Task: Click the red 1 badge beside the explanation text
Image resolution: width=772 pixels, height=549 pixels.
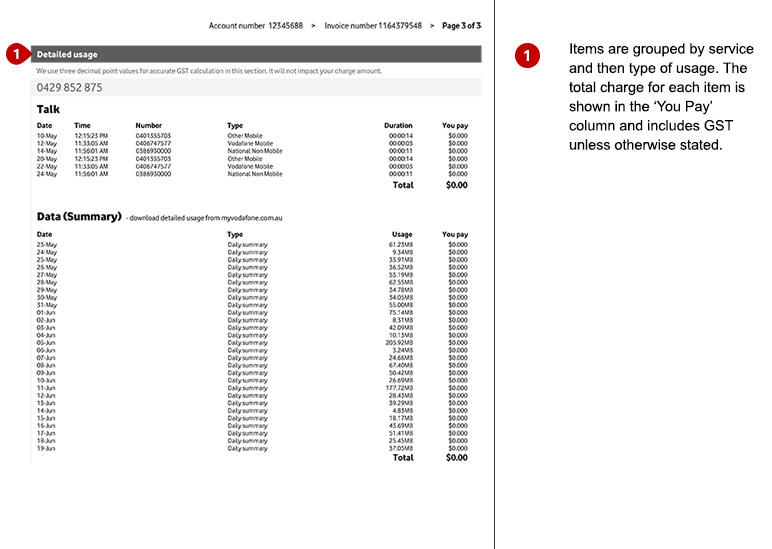Action: pyautogui.click(x=528, y=56)
